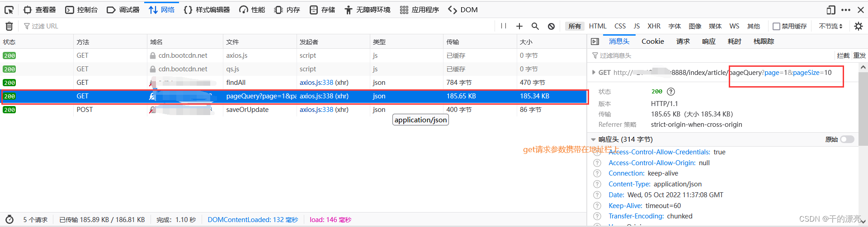868x227 pixels.
Task: Open axios.js:338 initiator link in pageQuery row
Action: tap(316, 96)
